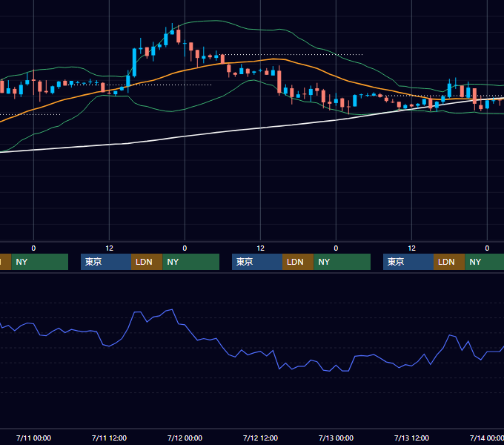The image size is (504, 445).
Task: Select the NY session block spanning 7/11 00:00
Action: [x=40, y=262]
